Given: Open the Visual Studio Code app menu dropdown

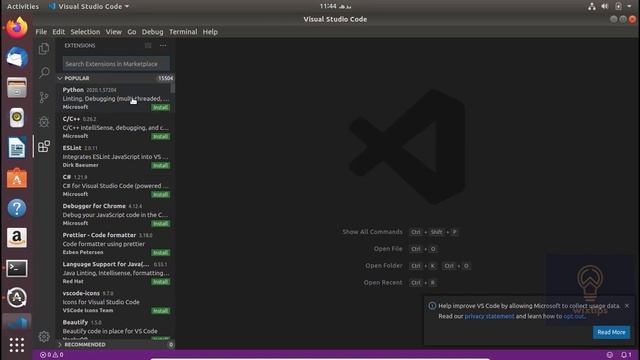Looking at the screenshot, I should pos(88,6).
